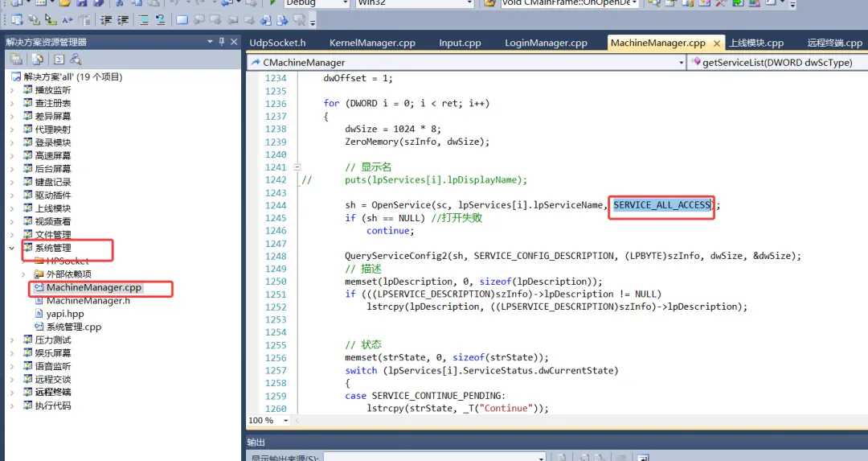Toggle a bookmark on current line
868x461 pixels.
pyautogui.click(x=182, y=20)
